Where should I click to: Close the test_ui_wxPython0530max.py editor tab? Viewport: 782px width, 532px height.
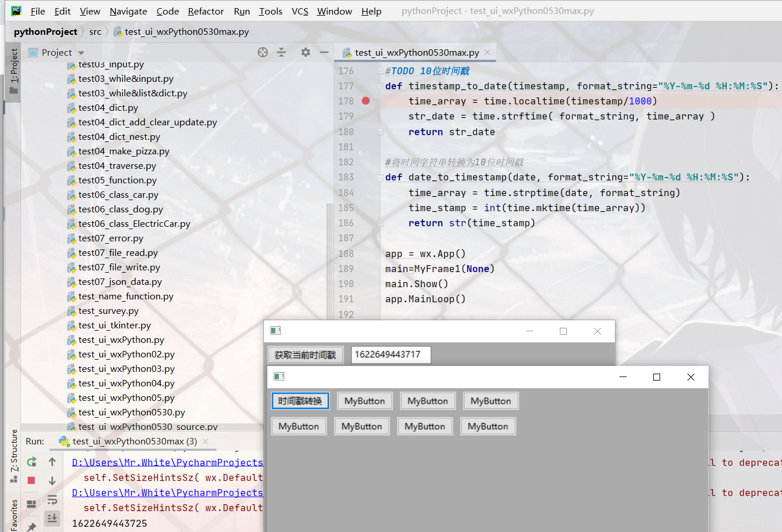[487, 52]
